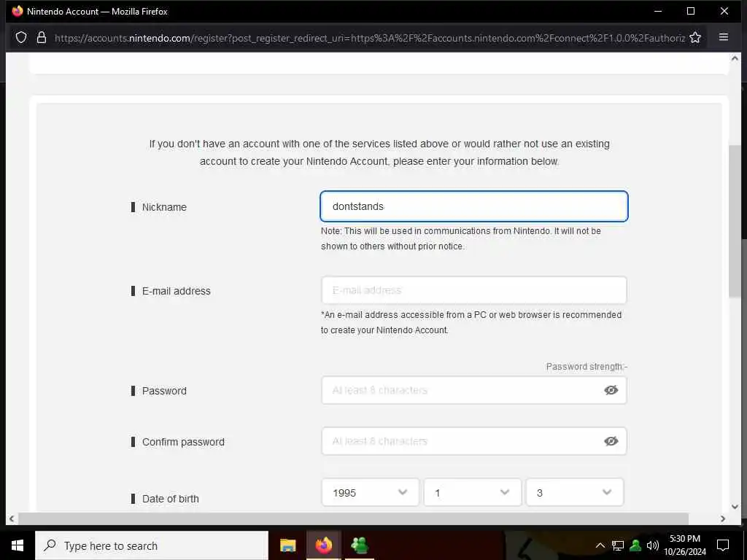Click the Nickname label text
The width and height of the screenshot is (747, 560).
pos(164,207)
